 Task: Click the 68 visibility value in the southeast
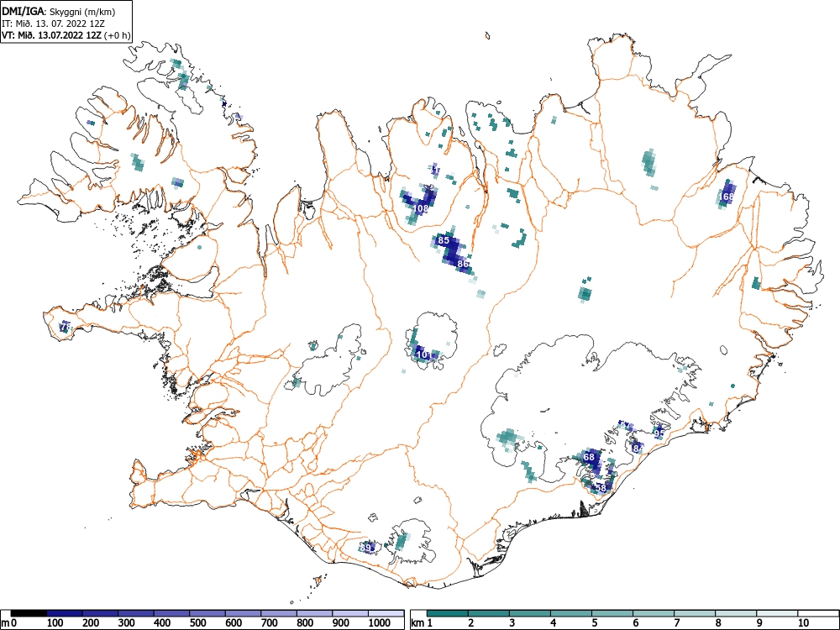click(x=590, y=457)
